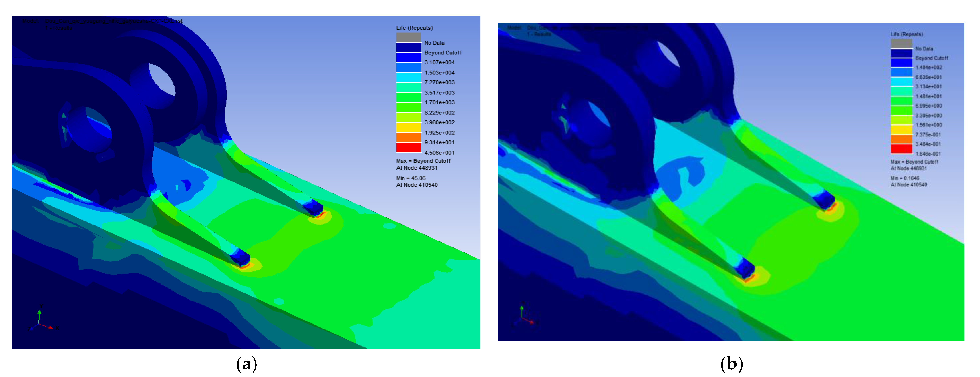Click the 4.506e+001 legend value
The height and width of the screenshot is (377, 980).
(x=439, y=152)
